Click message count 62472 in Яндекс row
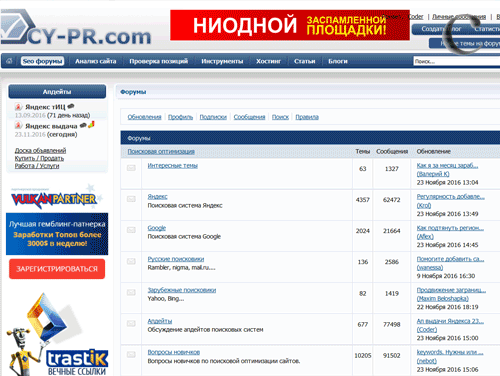Viewport: 500px width, 376px height. [392, 200]
